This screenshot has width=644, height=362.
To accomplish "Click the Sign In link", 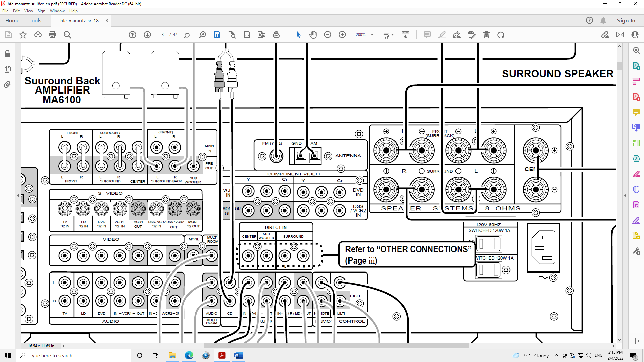I will (x=626, y=20).
